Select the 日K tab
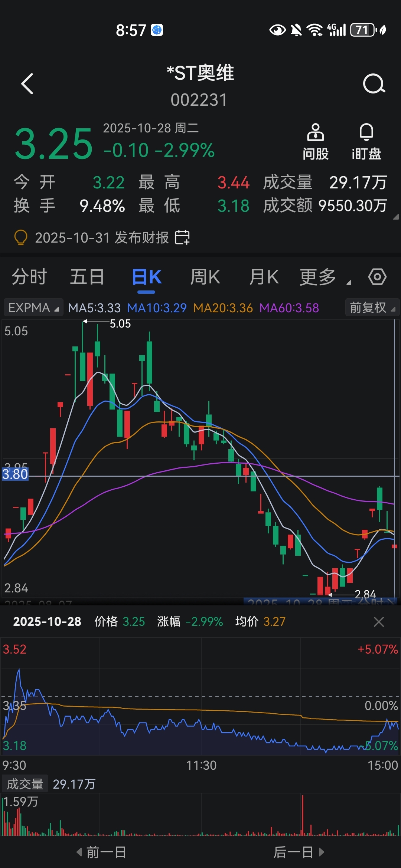The height and width of the screenshot is (868, 401). click(x=147, y=277)
